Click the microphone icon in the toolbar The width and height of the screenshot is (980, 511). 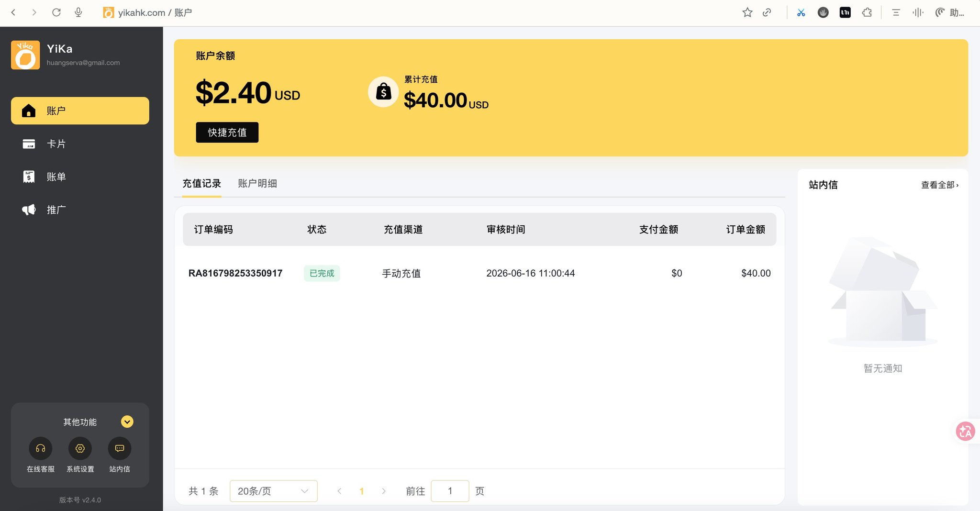[x=78, y=12]
